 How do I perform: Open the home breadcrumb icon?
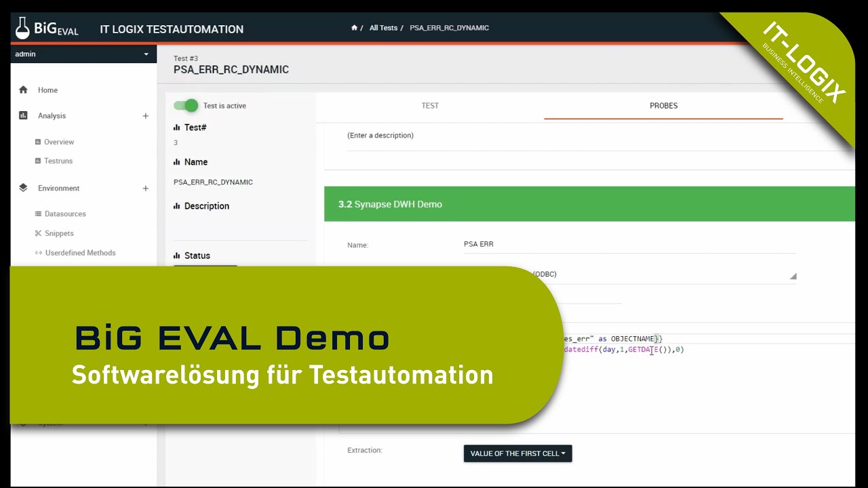point(354,28)
